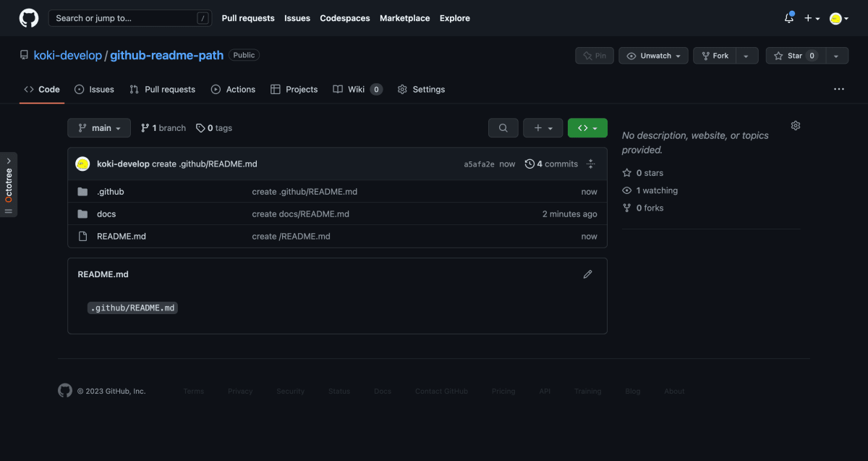Viewport: 868px width, 461px height.
Task: Open the create /README.md commit message
Action: (x=292, y=236)
